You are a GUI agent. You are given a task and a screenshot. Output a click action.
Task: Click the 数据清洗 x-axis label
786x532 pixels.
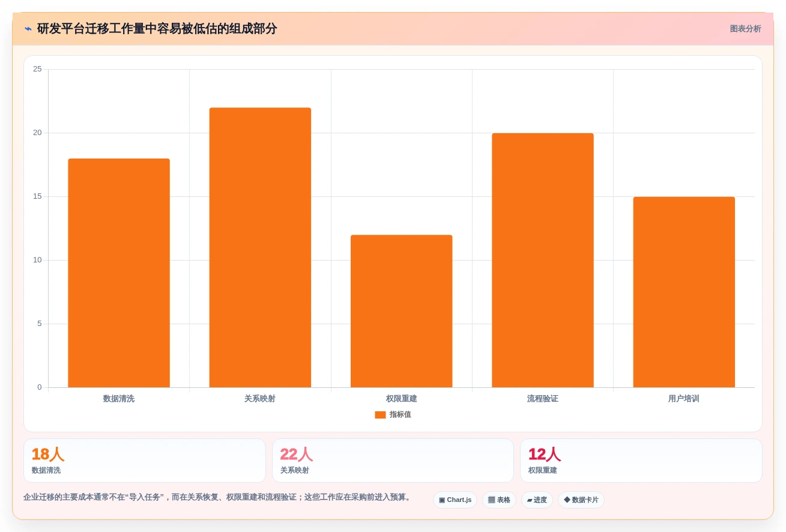click(x=119, y=399)
